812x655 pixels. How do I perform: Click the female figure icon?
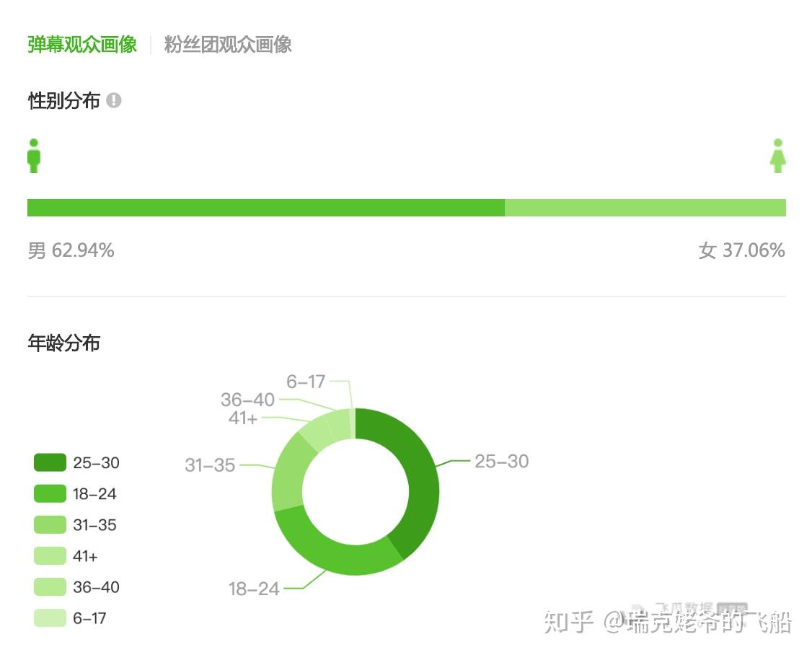pos(778,156)
